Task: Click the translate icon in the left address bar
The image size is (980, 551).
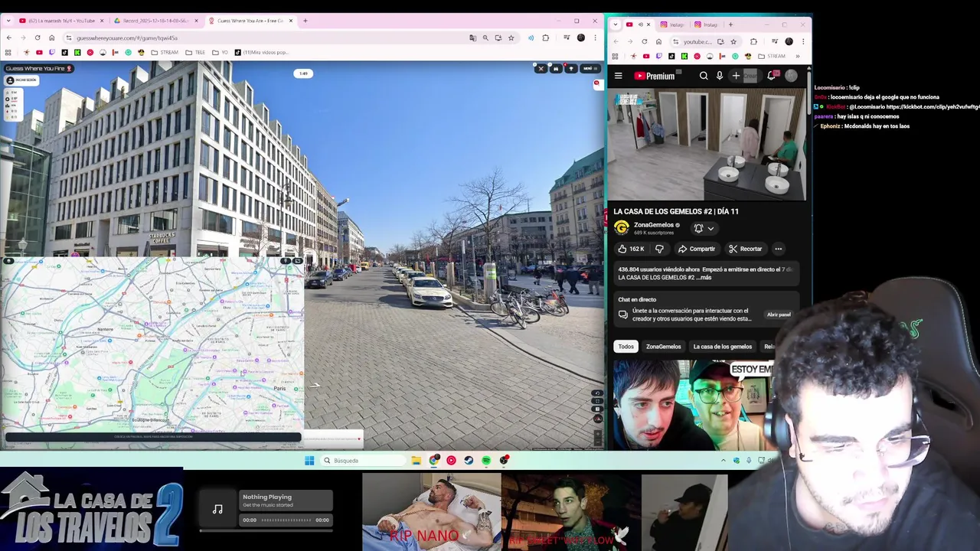Action: [x=472, y=37]
